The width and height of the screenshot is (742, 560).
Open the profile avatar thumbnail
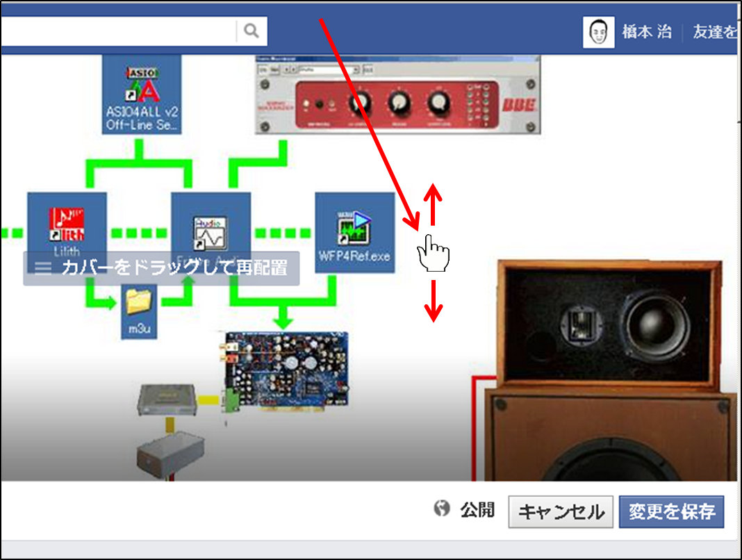pyautogui.click(x=598, y=32)
